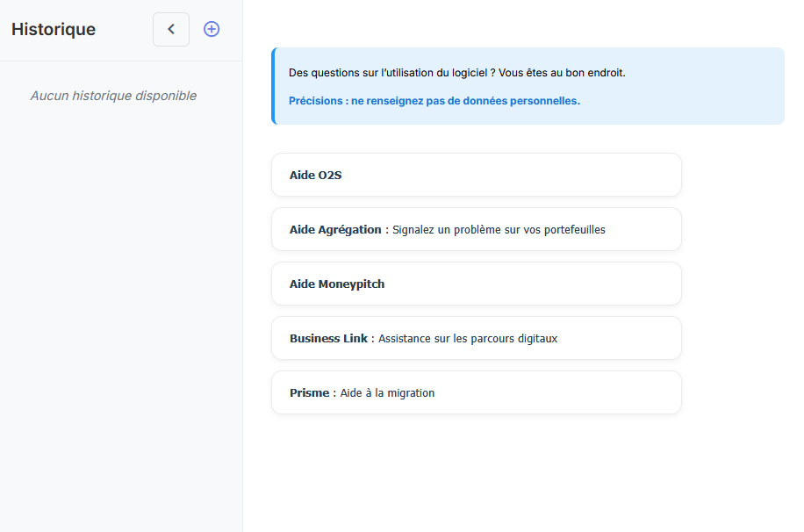Start a new conversation with plus icon

click(x=212, y=29)
